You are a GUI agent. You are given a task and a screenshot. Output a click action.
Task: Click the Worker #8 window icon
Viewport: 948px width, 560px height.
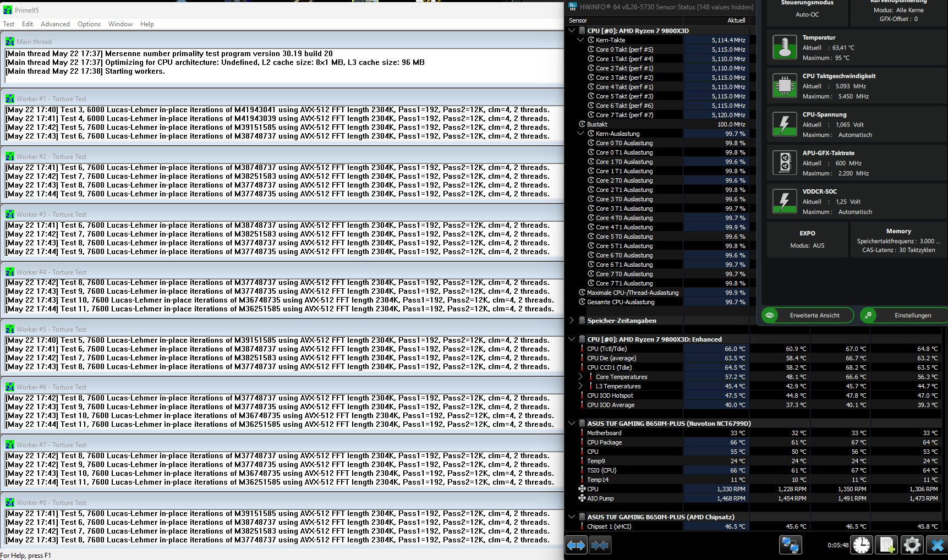(10, 502)
